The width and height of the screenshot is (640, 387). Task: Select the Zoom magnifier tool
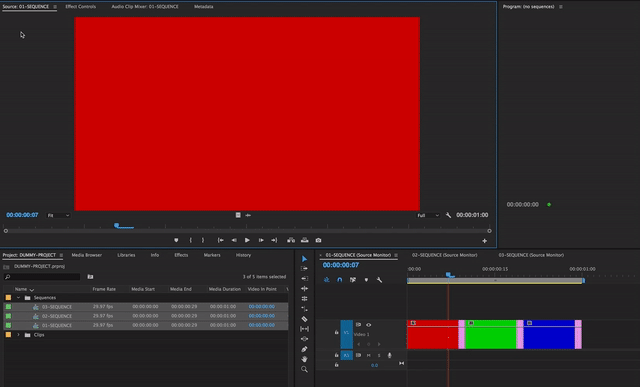304,369
